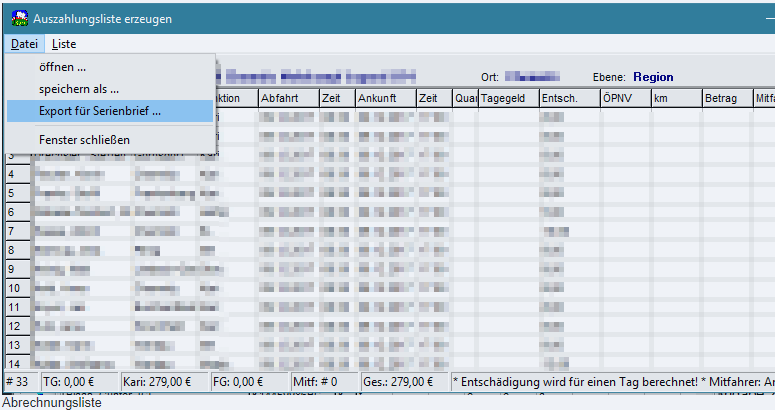Select row header number 9
This screenshot has height=410, width=775.
point(18,269)
